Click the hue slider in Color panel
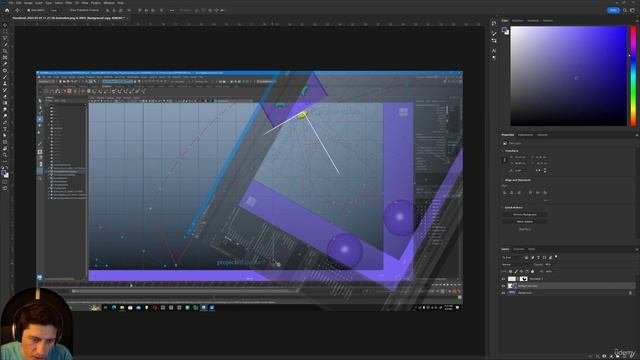Viewport: 640px width, 360px height. (633, 76)
